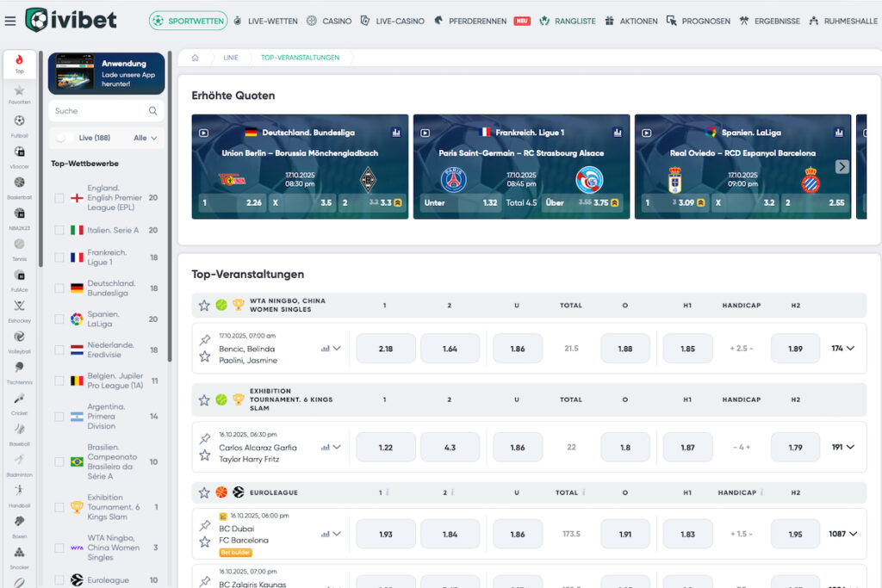Open the Alle dropdown filter
Image resolution: width=882 pixels, height=588 pixels.
[145, 138]
